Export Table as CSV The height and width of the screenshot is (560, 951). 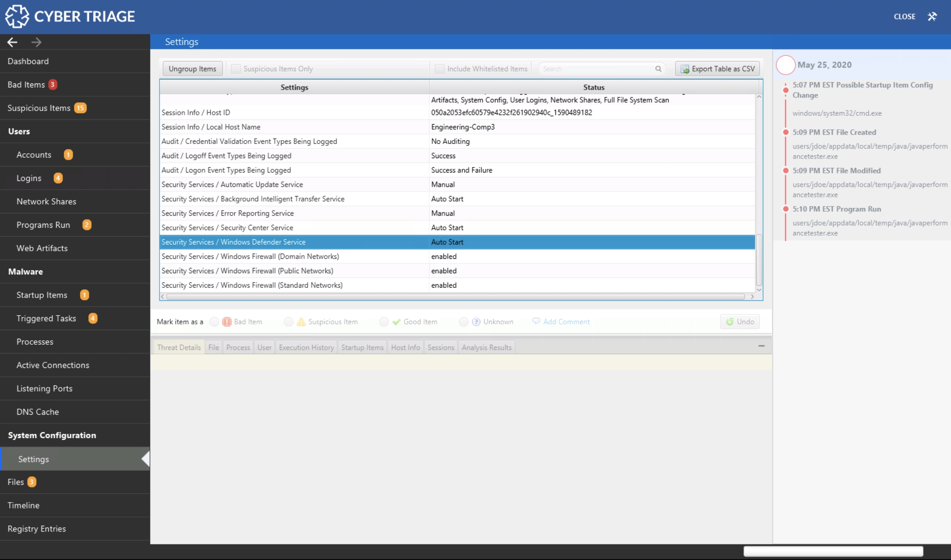point(717,69)
